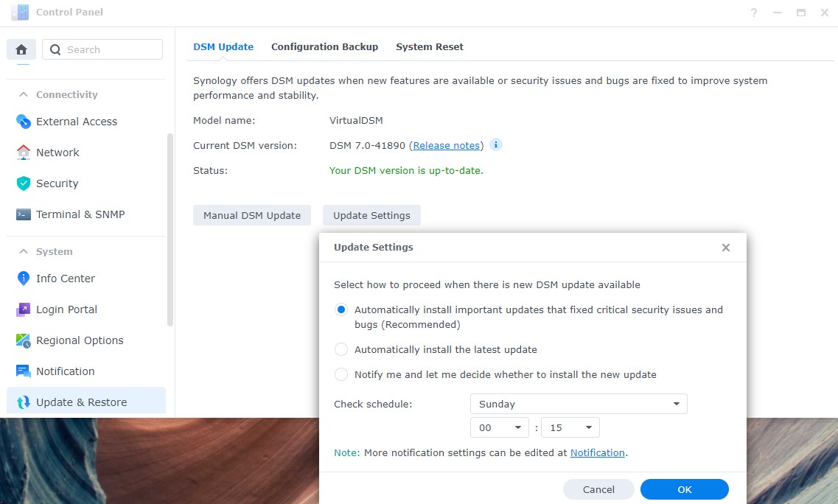Maximize the Control Panel window
Viewport: 838px width, 504px height.
click(801, 13)
